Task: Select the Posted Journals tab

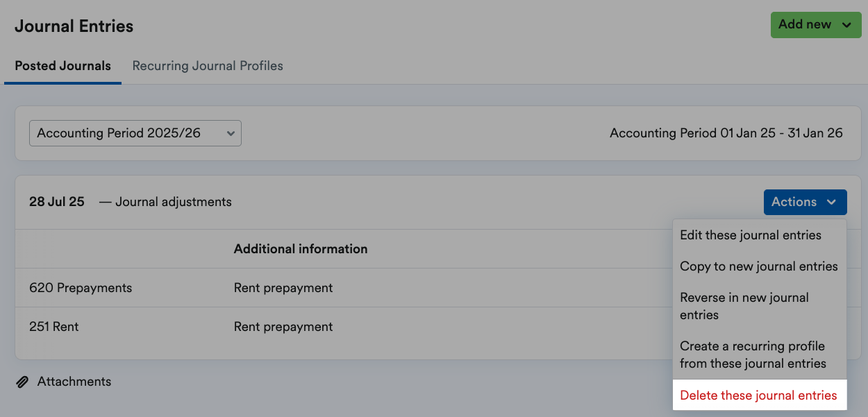Action: (x=62, y=65)
